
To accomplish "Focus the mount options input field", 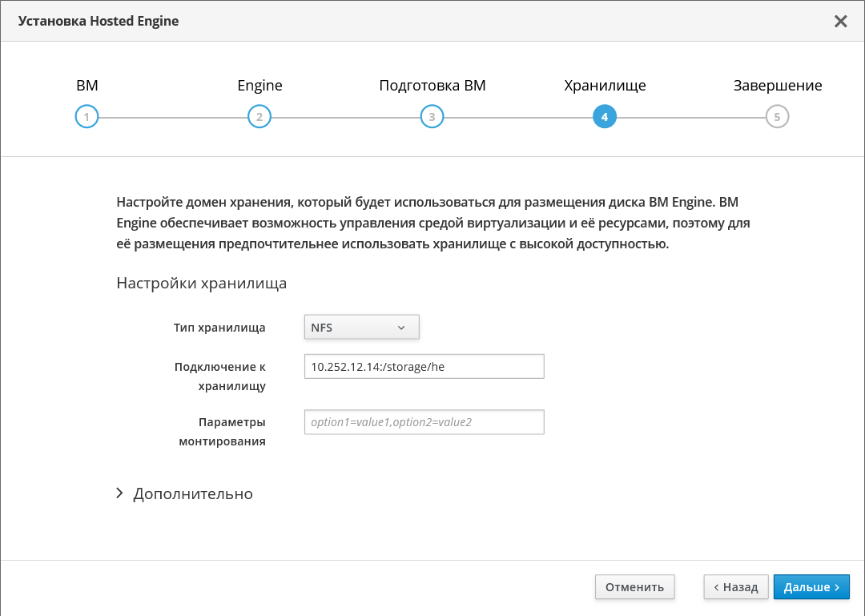I will (x=424, y=422).
